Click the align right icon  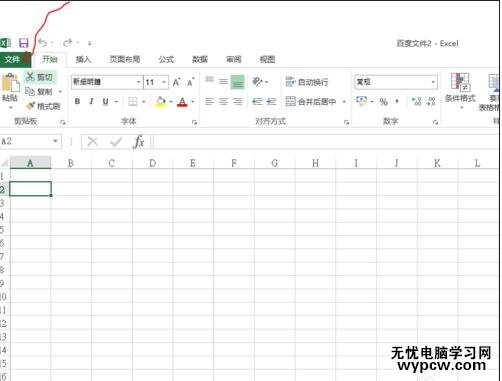click(237, 101)
